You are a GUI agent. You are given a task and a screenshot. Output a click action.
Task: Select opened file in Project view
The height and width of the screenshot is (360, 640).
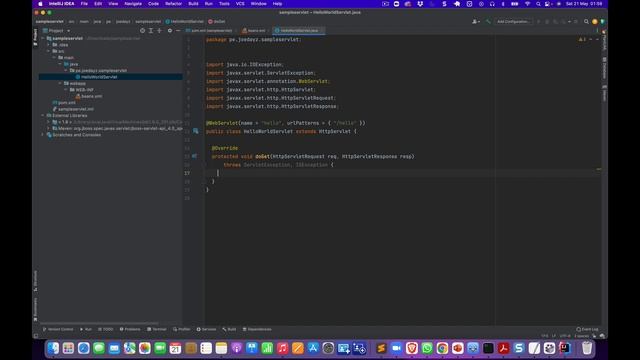142,31
